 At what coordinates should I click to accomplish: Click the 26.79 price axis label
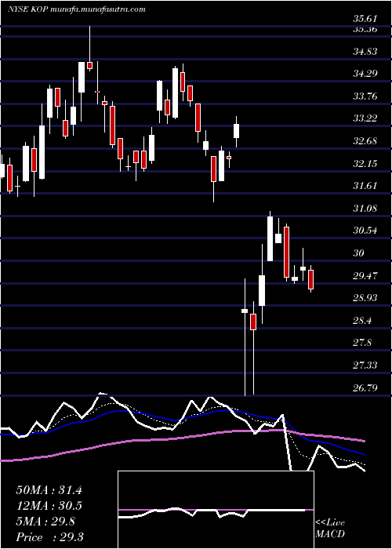(x=365, y=387)
